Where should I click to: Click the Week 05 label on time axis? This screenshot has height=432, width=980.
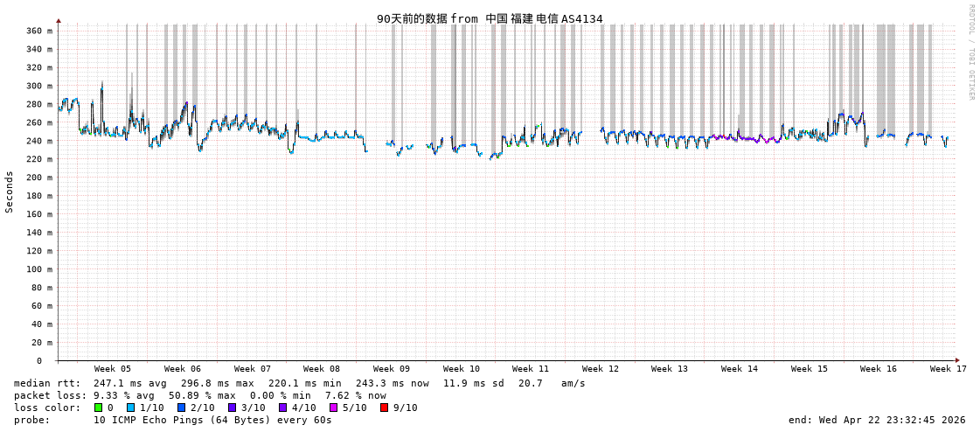click(112, 369)
